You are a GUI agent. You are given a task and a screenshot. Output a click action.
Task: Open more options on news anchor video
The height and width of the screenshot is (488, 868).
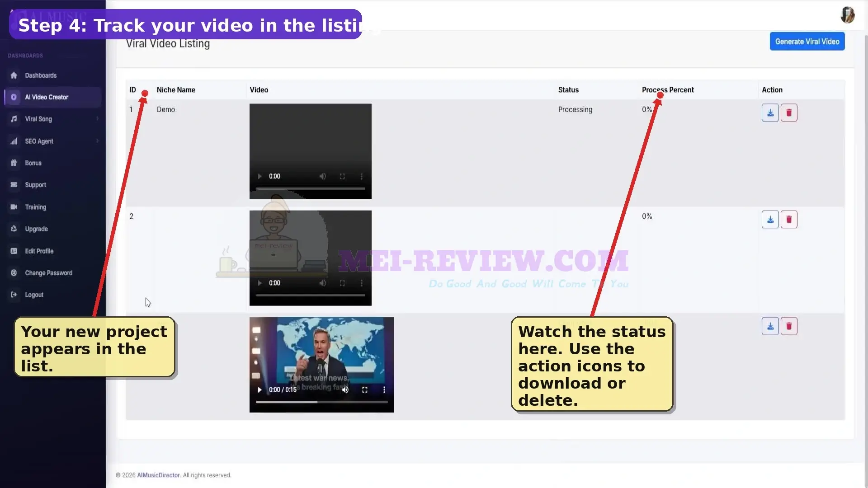point(384,389)
